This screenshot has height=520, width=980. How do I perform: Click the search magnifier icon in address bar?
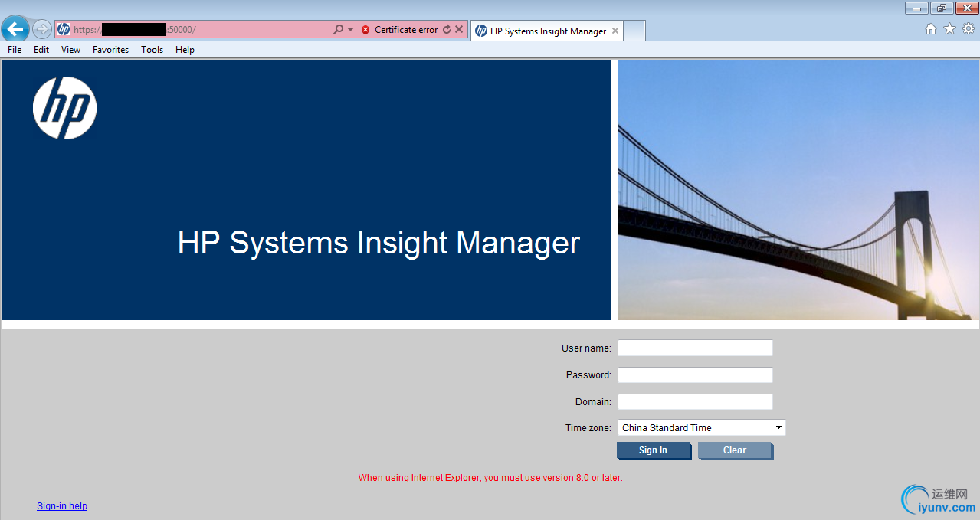[338, 30]
